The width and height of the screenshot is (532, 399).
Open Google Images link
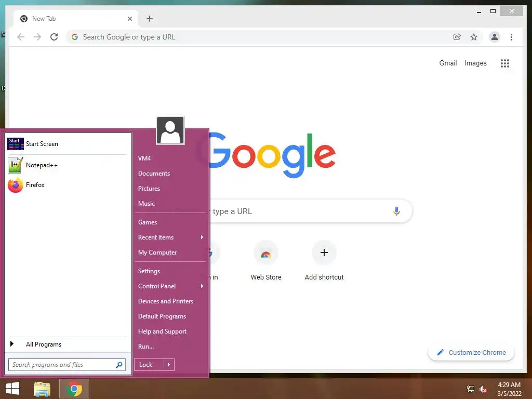[x=475, y=63]
